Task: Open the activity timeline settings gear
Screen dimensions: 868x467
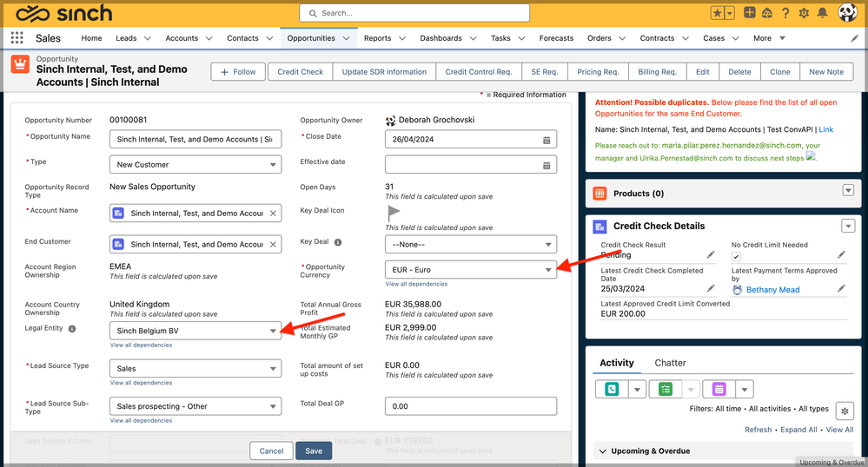Action: [845, 411]
